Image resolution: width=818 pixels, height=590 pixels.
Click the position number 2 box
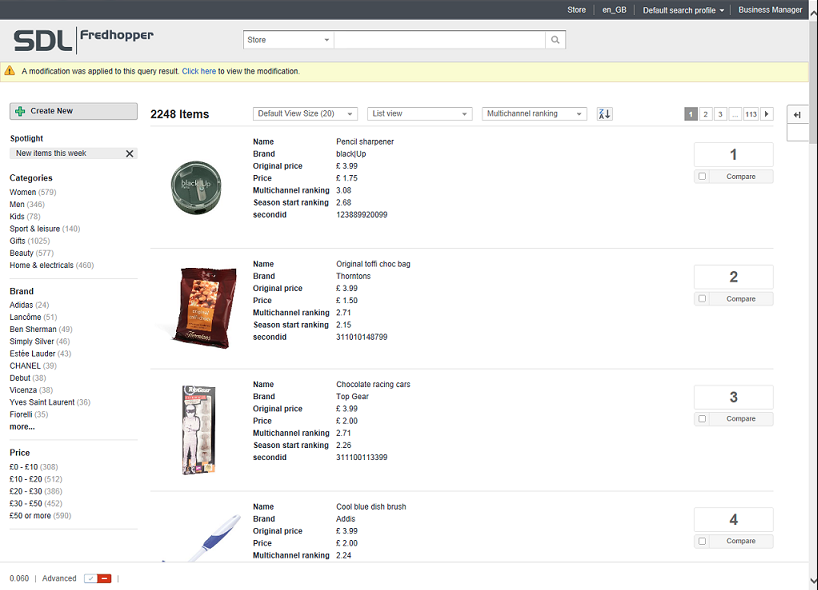[733, 276]
